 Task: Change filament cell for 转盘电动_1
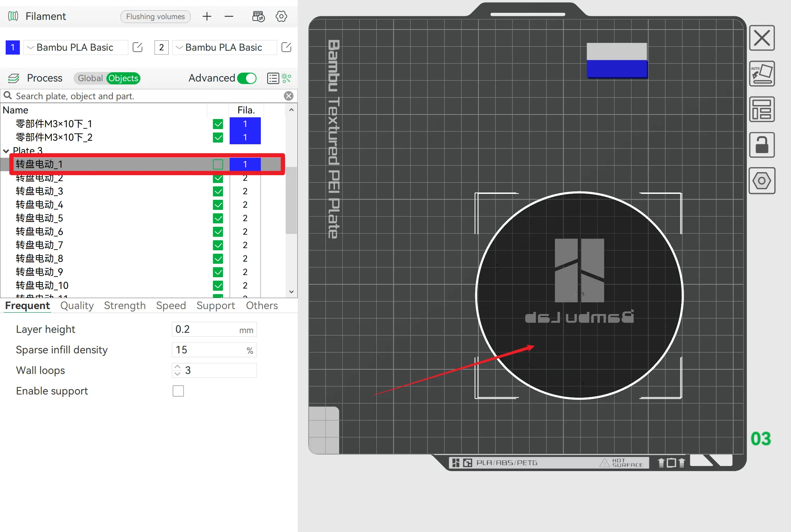[245, 164]
